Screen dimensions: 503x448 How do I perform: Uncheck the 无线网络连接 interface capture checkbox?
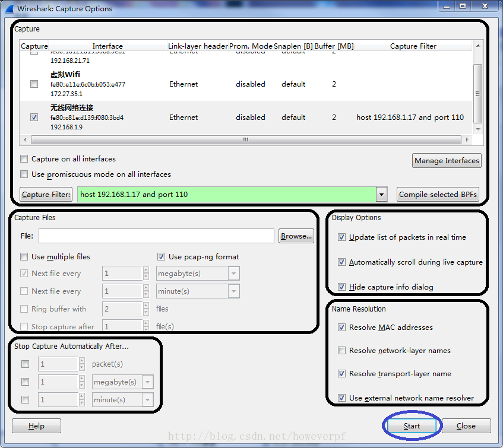click(34, 117)
